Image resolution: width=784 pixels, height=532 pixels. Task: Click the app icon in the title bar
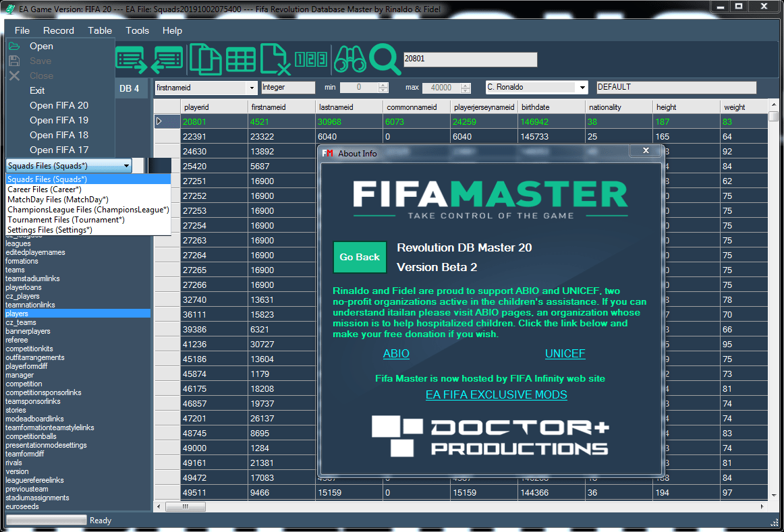(x=10, y=9)
